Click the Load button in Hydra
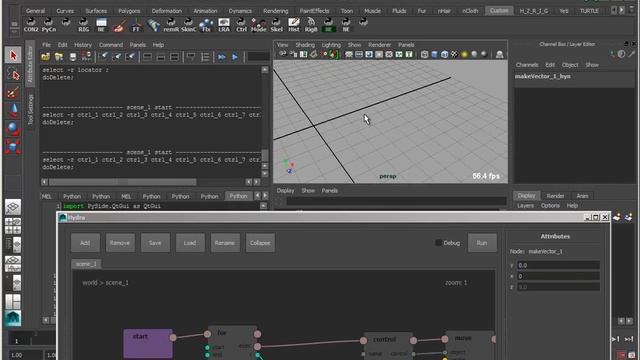The height and width of the screenshot is (360, 640). (x=190, y=243)
